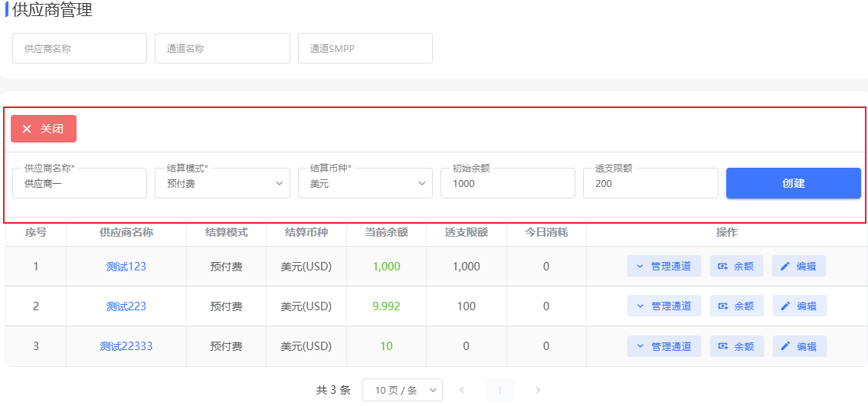Open supplier link 测试123

tap(126, 267)
